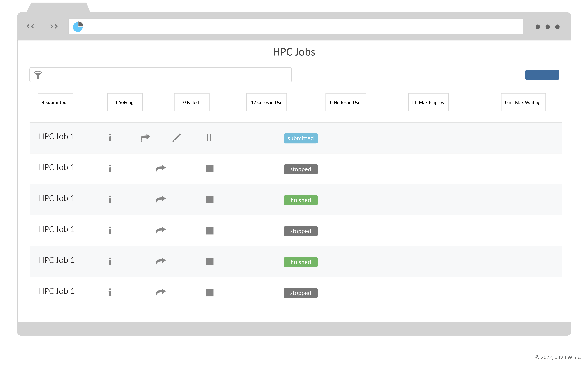
Task: Open the three-dot browser menu
Action: click(x=548, y=27)
